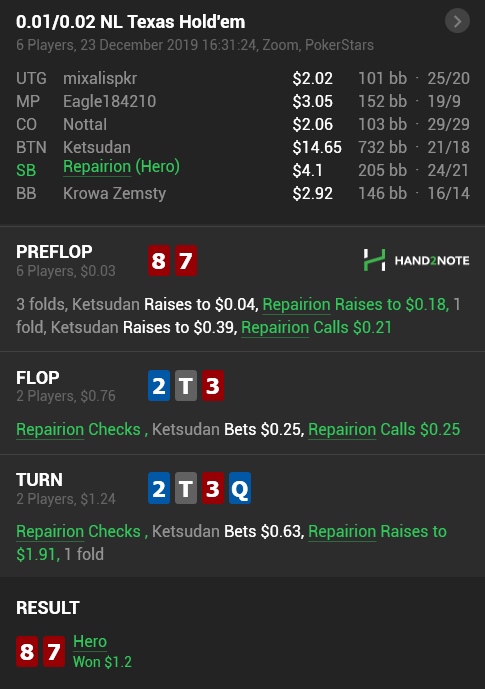The width and height of the screenshot is (485, 689).
Task: Click the red 3 card on the flop
Action: 213,386
